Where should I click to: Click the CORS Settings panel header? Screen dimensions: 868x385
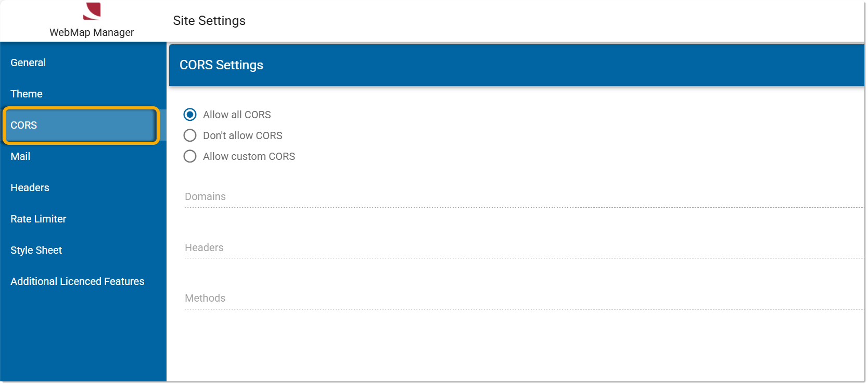(x=516, y=65)
